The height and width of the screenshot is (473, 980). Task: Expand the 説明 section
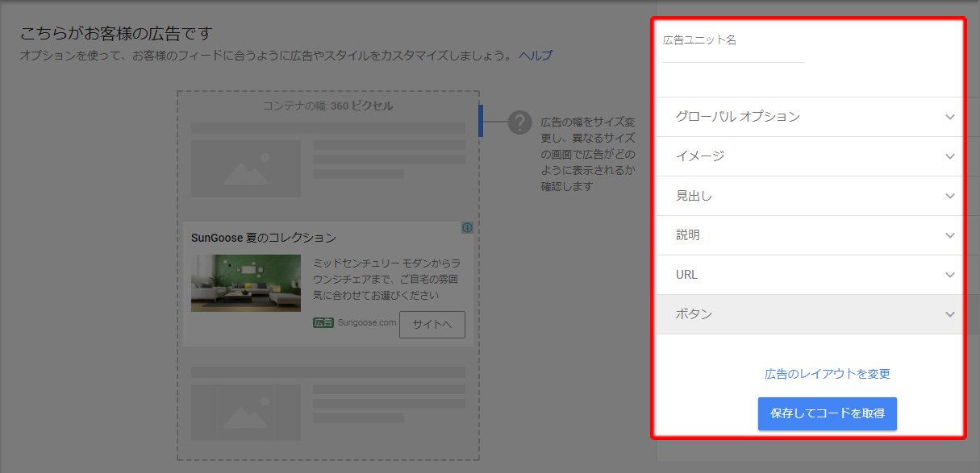pos(810,234)
